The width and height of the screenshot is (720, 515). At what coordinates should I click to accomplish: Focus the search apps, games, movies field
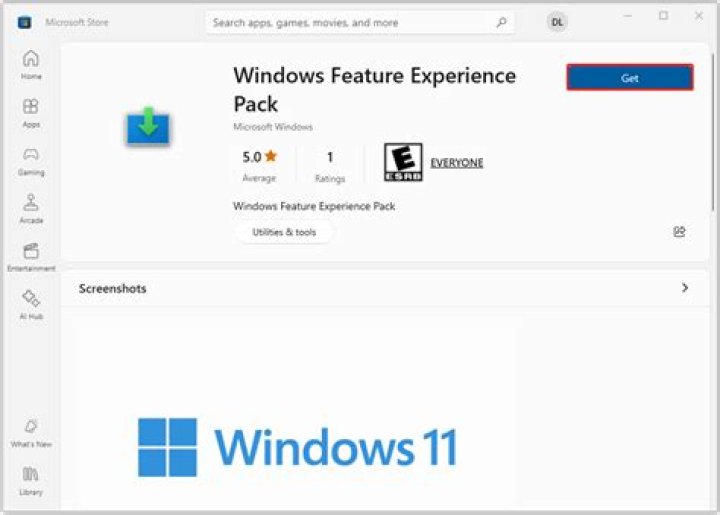[360, 22]
